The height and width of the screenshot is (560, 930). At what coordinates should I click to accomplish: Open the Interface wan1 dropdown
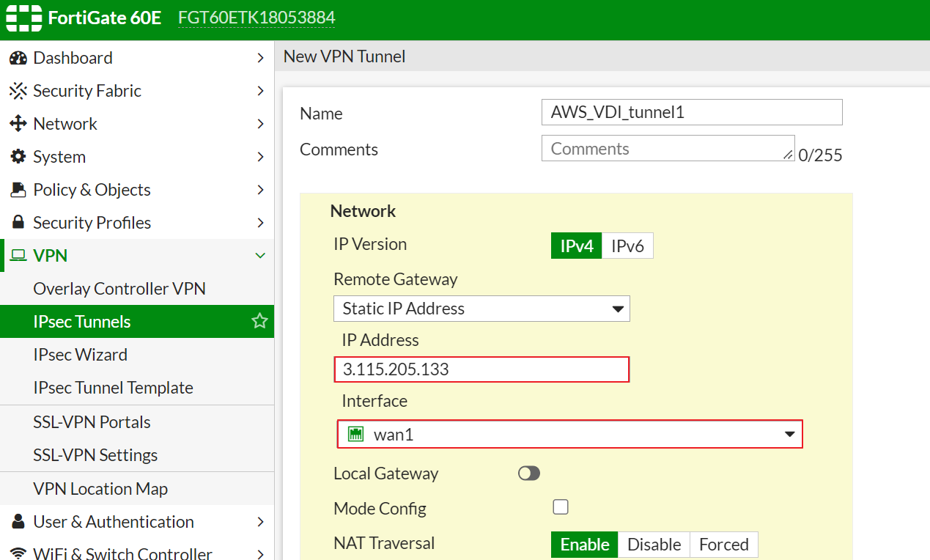coord(569,434)
